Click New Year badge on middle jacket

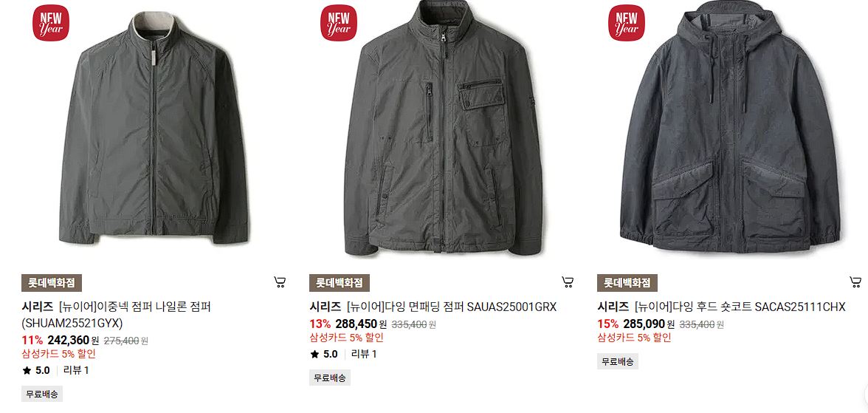click(x=338, y=23)
